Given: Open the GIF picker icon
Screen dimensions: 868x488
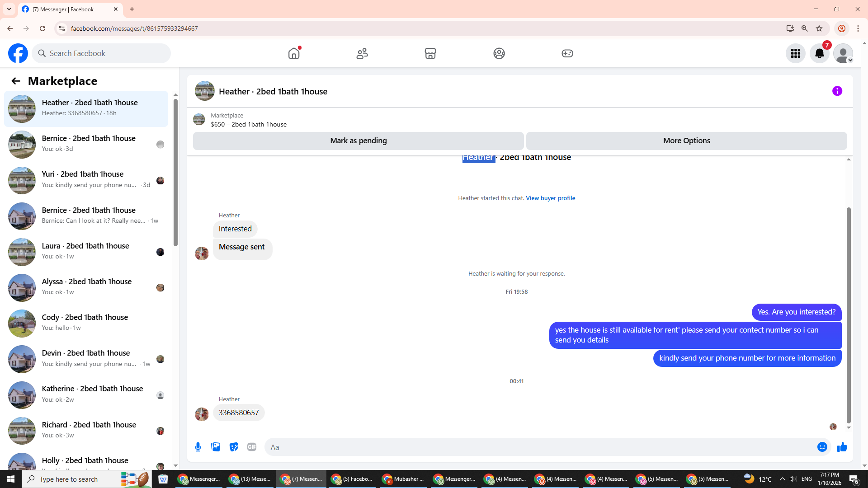Looking at the screenshot, I should pos(252,447).
